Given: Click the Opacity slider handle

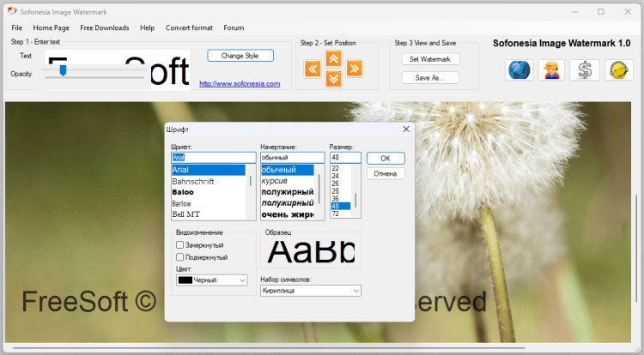Looking at the screenshot, I should (63, 70).
